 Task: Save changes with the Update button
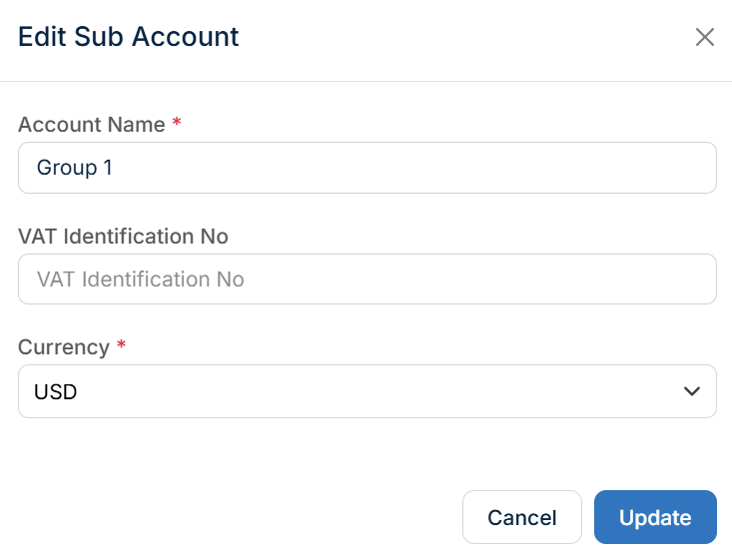[655, 517]
